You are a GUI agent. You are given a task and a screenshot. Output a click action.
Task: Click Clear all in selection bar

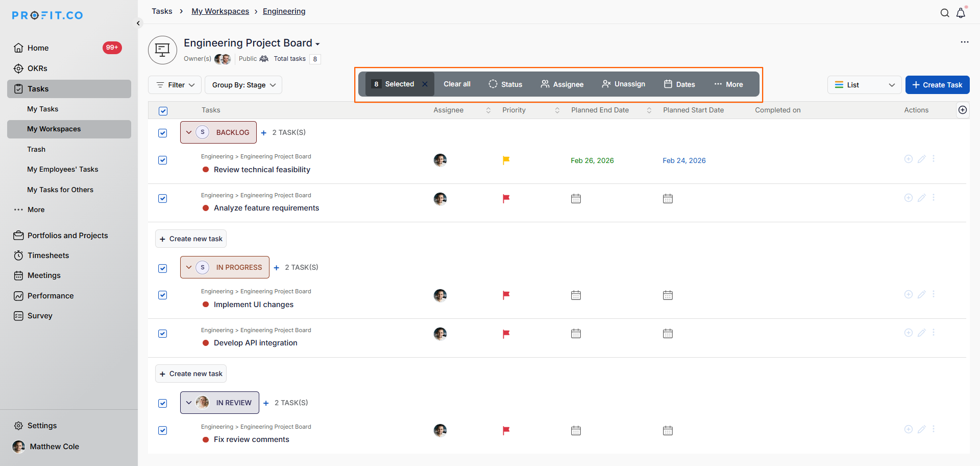click(x=457, y=84)
